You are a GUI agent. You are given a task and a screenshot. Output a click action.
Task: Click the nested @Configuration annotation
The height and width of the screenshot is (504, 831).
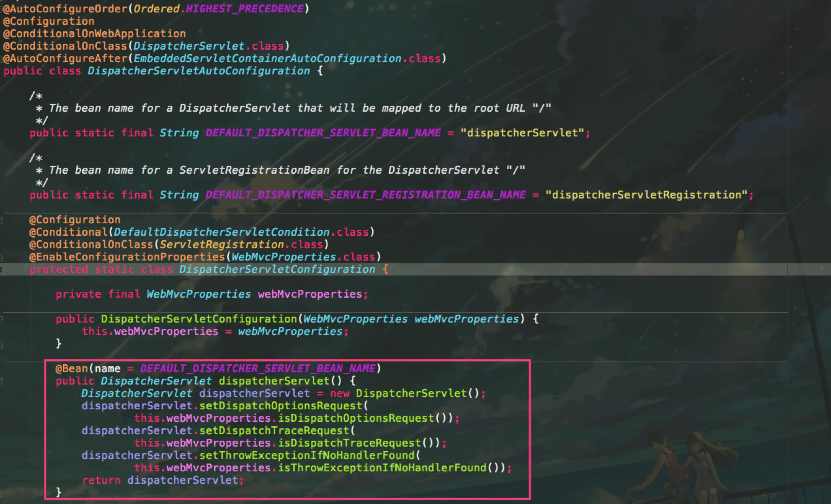coord(75,220)
